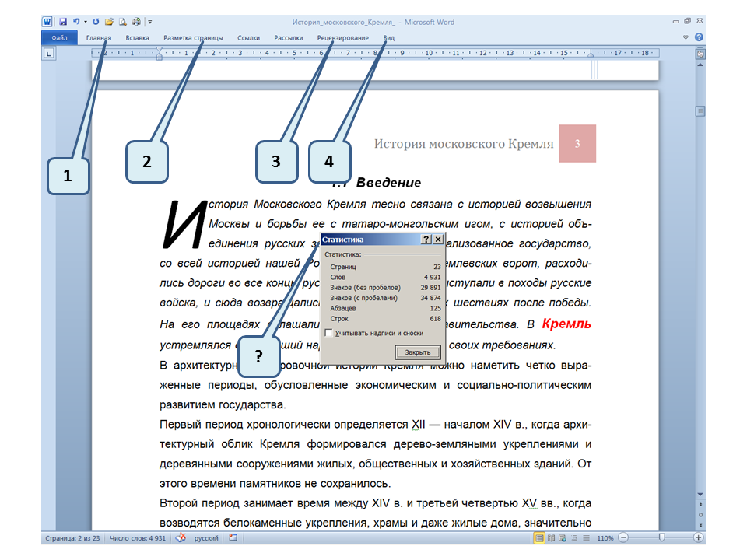
Task: Click the Print Preview icon
Action: [x=122, y=23]
